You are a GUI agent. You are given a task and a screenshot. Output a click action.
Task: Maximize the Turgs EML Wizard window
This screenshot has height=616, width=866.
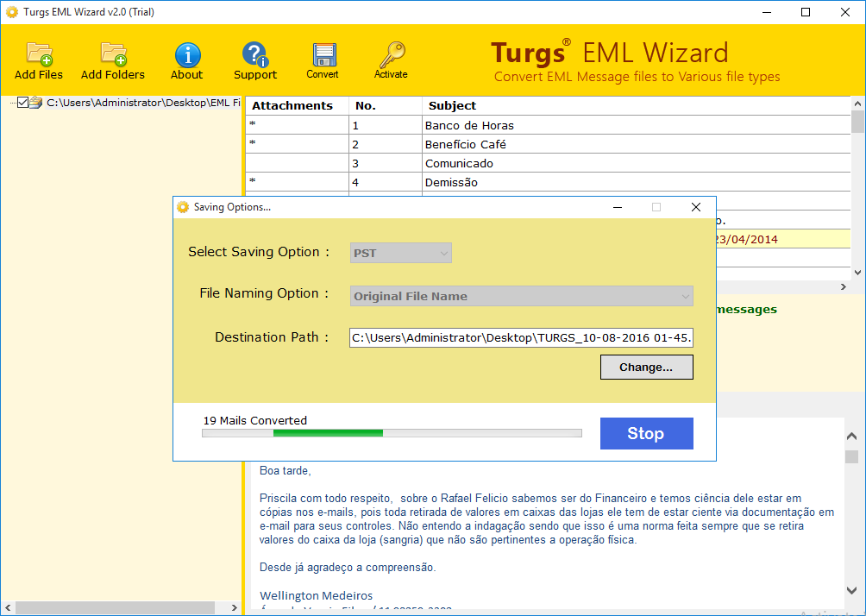[x=806, y=12]
